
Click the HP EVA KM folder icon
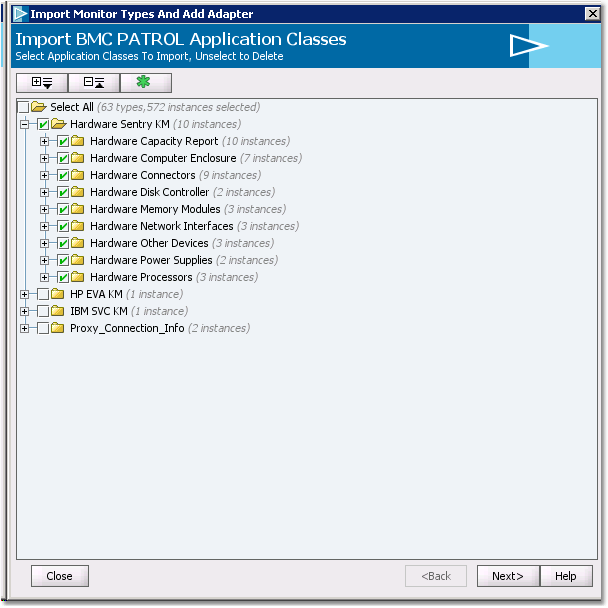pyautogui.click(x=58, y=294)
